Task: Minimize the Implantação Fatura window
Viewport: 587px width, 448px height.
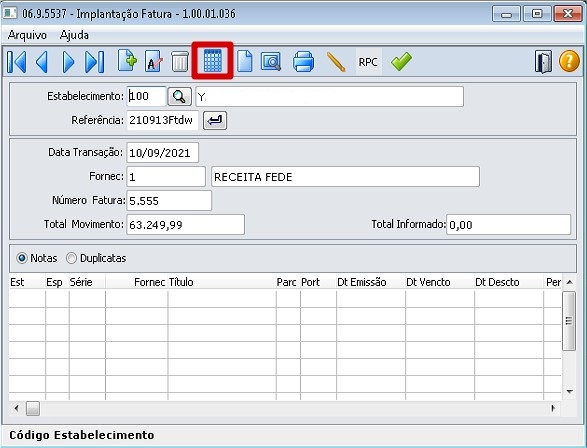Action: pyautogui.click(x=506, y=14)
